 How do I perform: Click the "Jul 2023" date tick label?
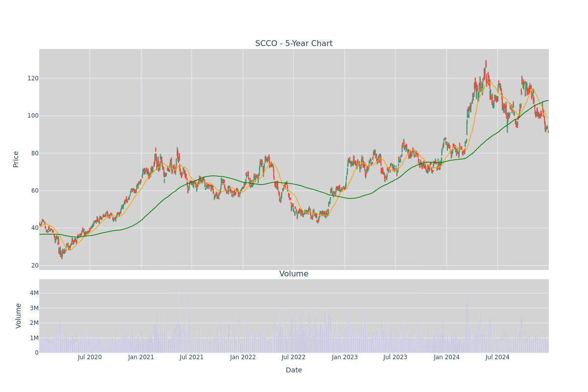click(x=395, y=357)
